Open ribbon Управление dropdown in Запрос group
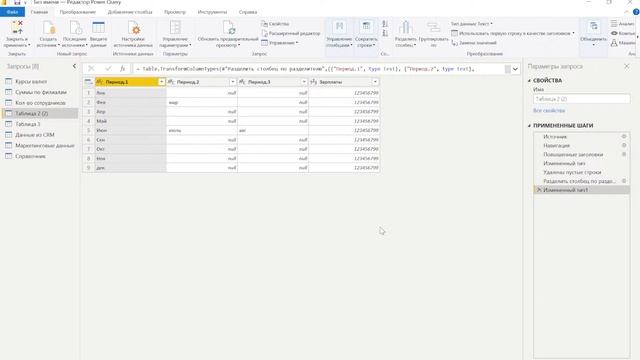 point(280,43)
